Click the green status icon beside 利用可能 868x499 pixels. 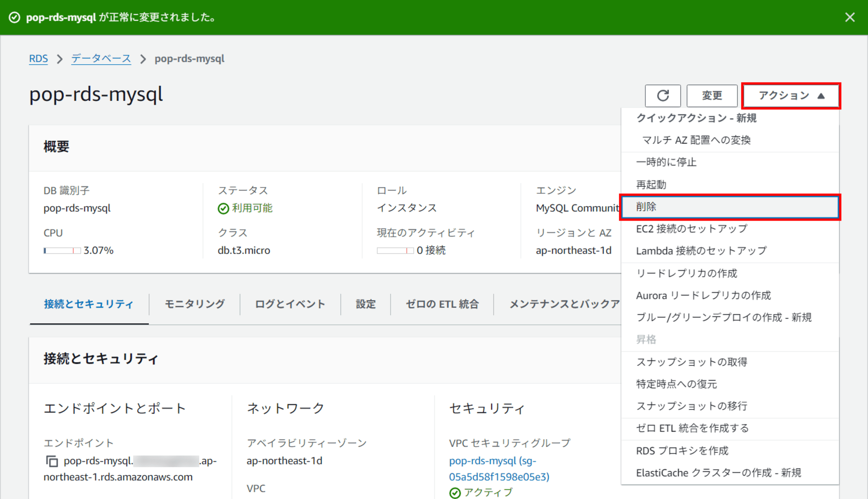tap(223, 208)
